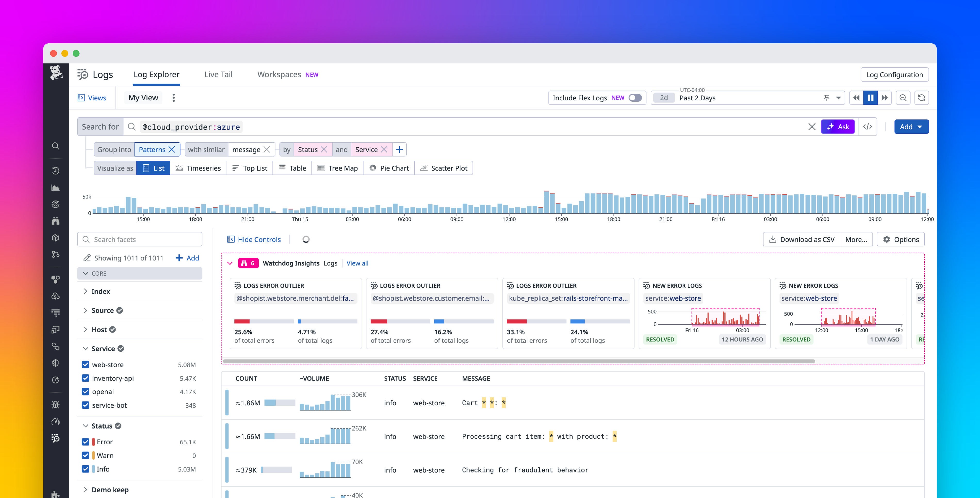The height and width of the screenshot is (498, 980).
Task: Open error tracking via the bug icon
Action: coord(55,404)
